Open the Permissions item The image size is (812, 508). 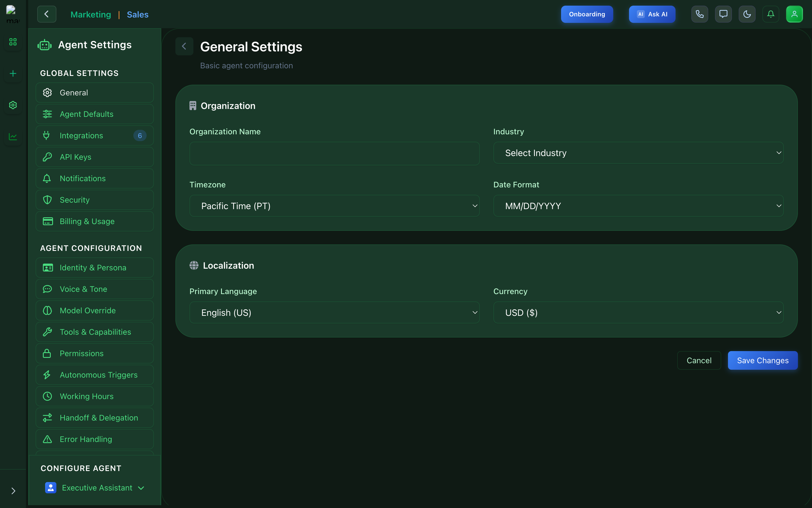click(x=95, y=353)
